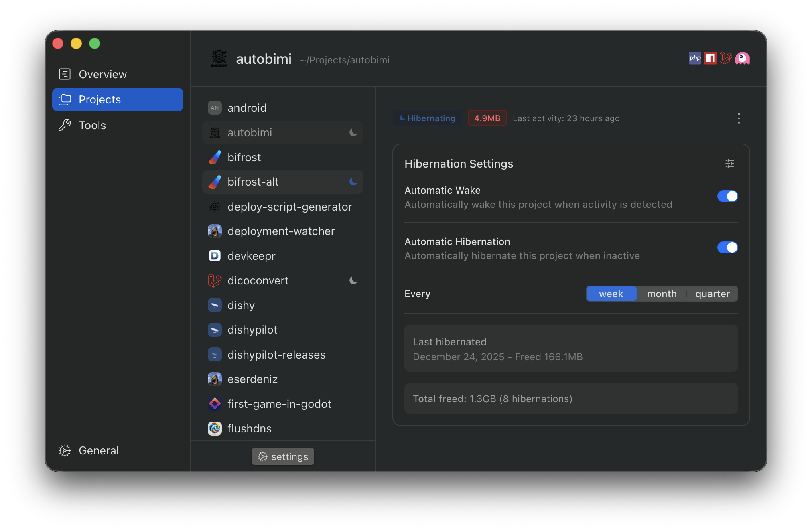Click the PHP badge in the header

click(694, 58)
